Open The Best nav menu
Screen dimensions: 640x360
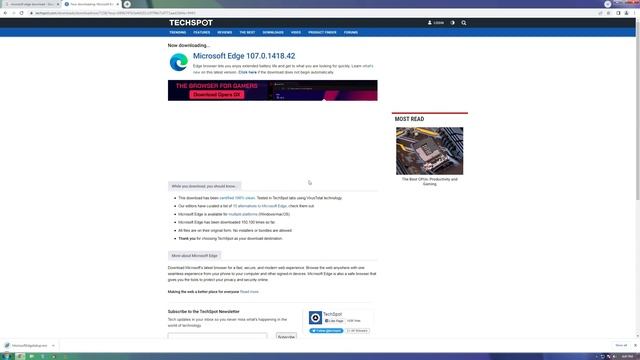[x=247, y=32]
